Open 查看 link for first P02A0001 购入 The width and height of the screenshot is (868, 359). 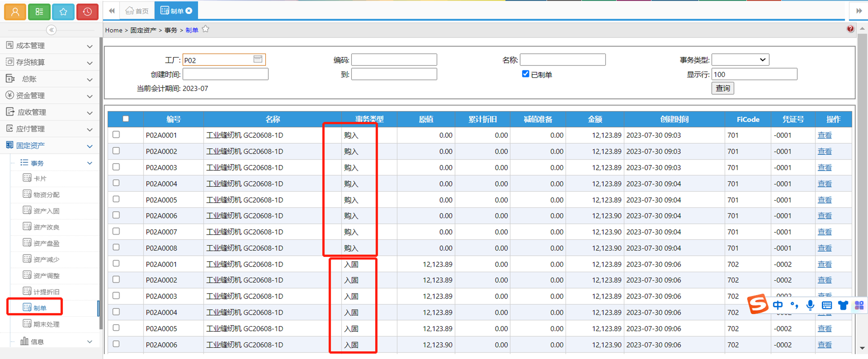tap(825, 135)
